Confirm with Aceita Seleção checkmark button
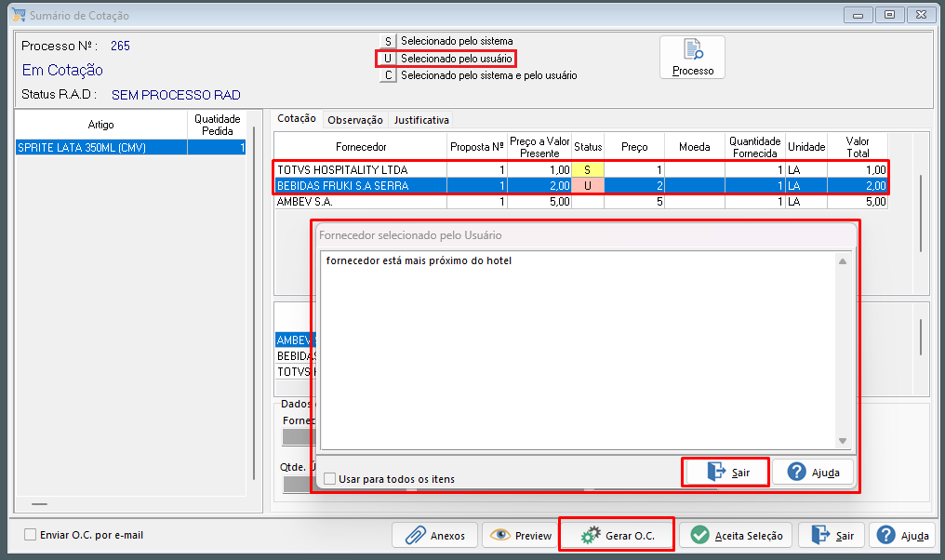 (736, 535)
